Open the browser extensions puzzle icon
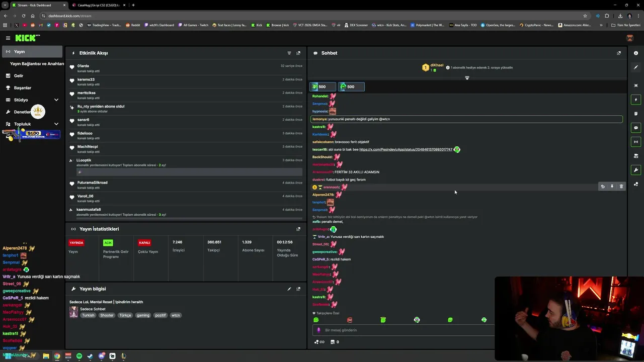Screen dimensions: 644x362 607,16
